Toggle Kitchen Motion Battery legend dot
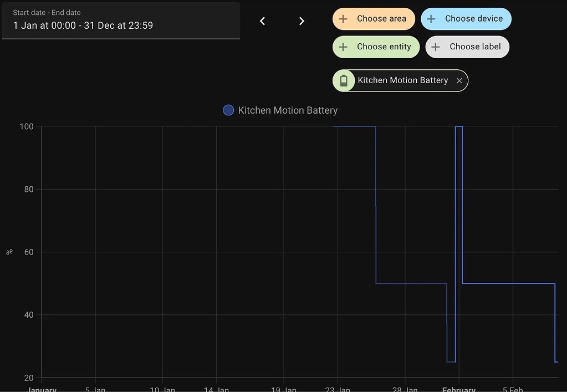Screen dimensions: 567x392 228,110
